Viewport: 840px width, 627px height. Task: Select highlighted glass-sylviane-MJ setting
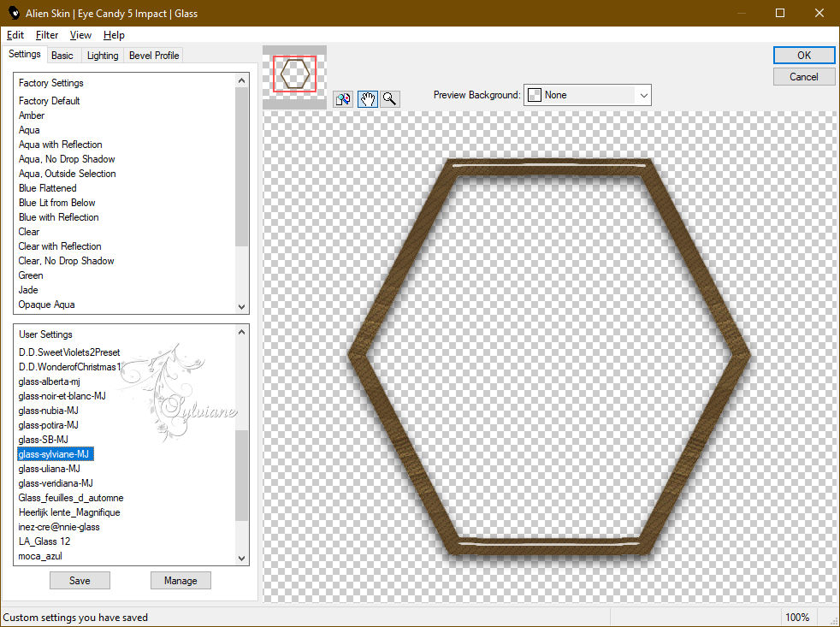pos(56,454)
